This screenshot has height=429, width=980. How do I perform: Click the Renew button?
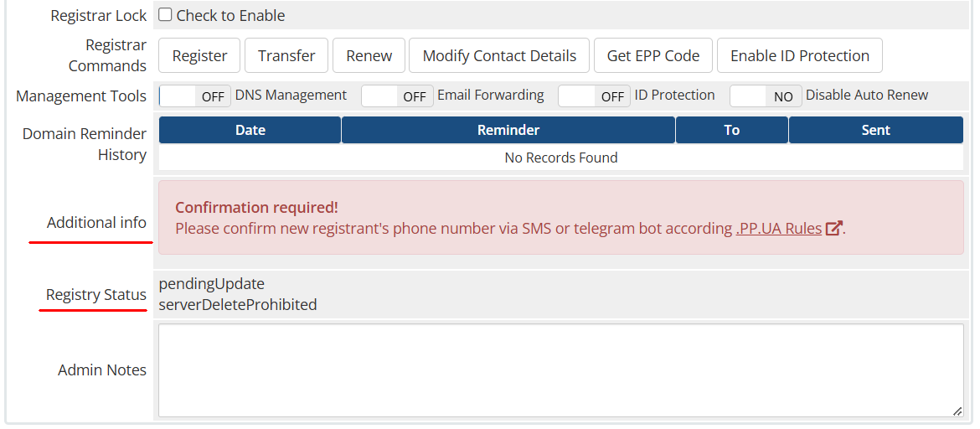[x=369, y=55]
